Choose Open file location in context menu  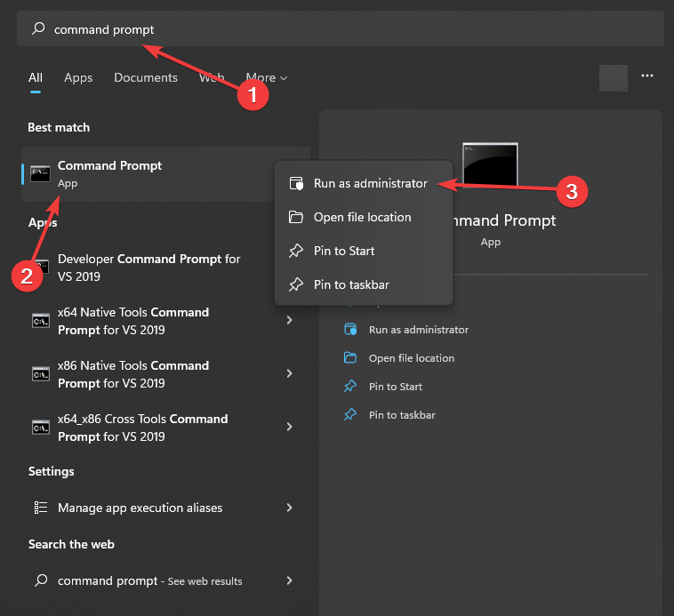pos(364,218)
